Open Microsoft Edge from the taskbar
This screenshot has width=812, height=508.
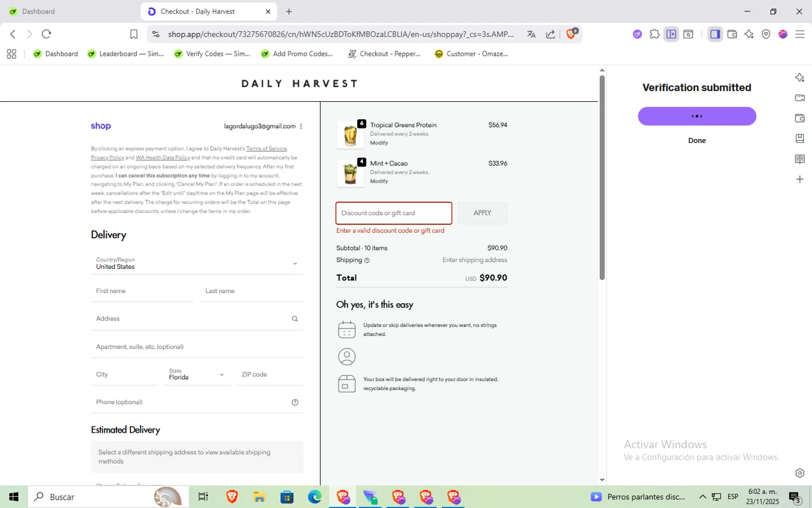[315, 497]
